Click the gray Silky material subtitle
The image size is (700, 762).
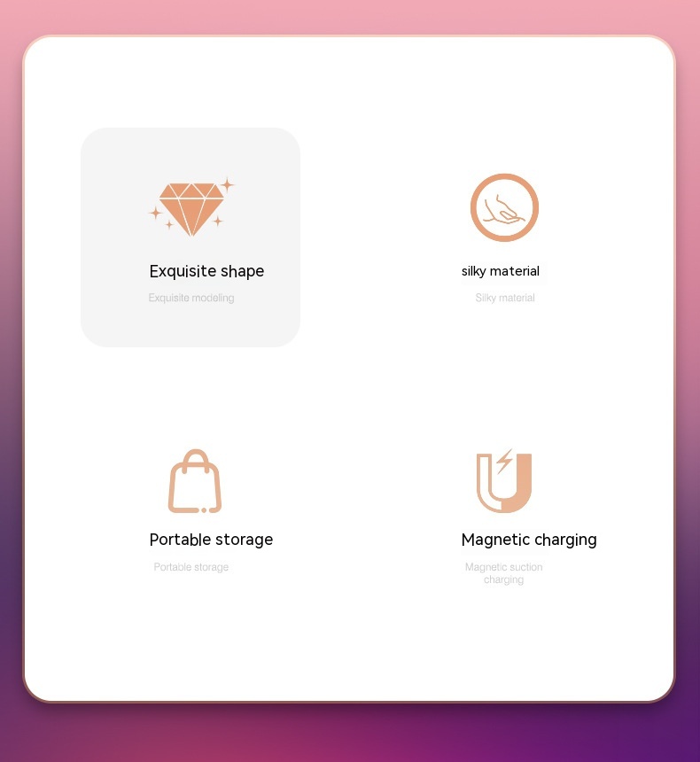(x=505, y=298)
